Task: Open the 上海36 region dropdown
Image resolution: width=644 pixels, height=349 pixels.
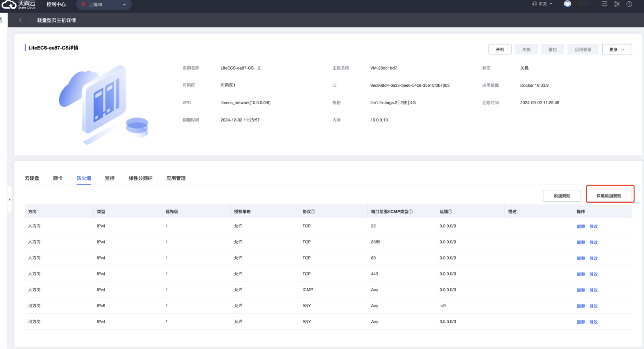Action: (x=104, y=4)
